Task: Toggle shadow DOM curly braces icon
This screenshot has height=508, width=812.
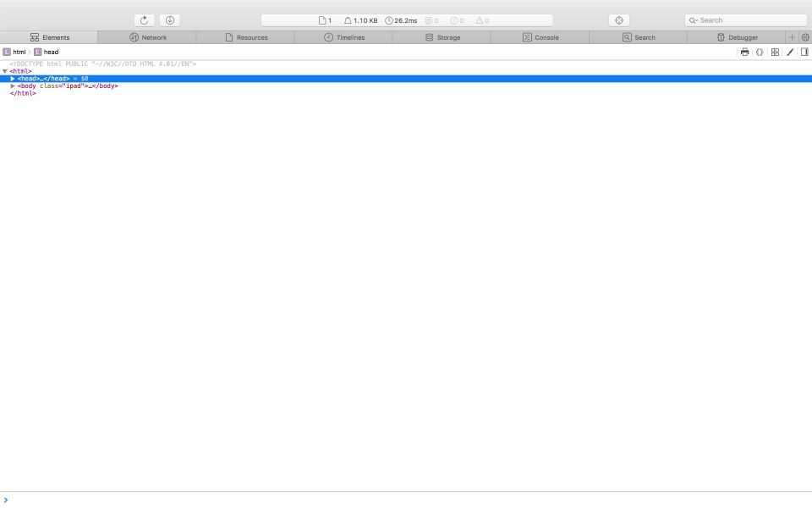Action: click(x=760, y=52)
